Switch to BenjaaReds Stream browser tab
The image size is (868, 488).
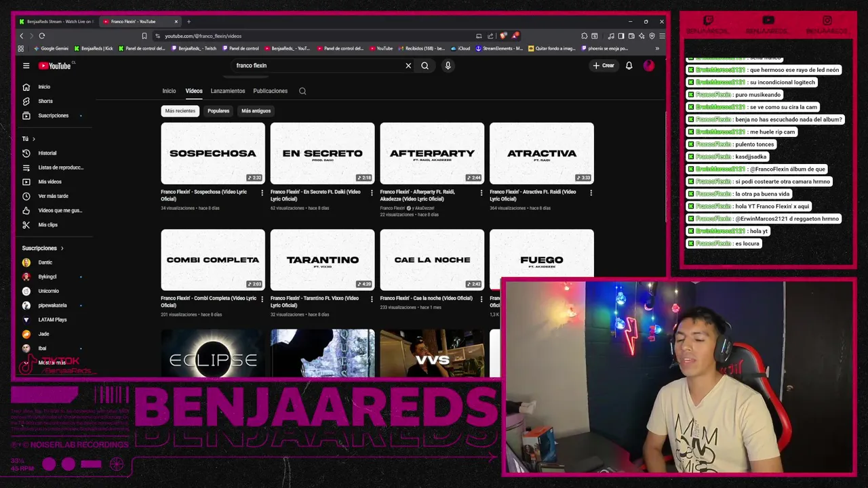pos(57,22)
